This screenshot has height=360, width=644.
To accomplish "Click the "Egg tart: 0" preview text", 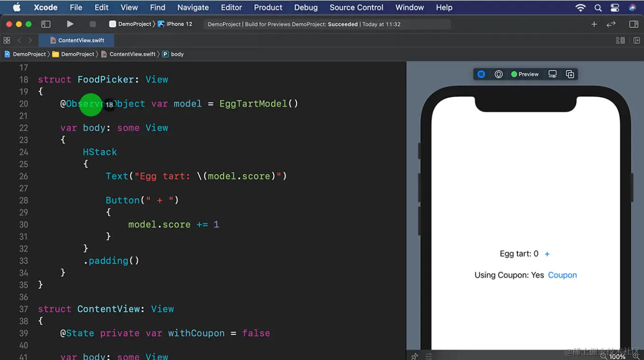I will 519,254.
